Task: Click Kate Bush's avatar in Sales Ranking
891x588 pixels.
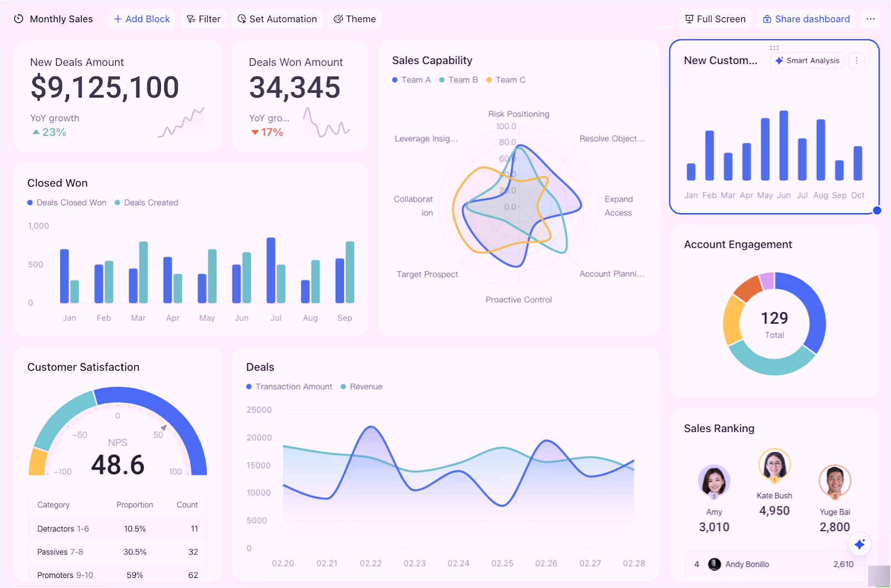Action: 774,464
